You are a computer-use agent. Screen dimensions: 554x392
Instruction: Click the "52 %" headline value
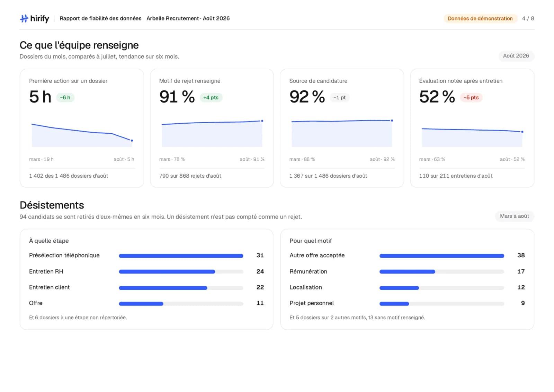437,97
